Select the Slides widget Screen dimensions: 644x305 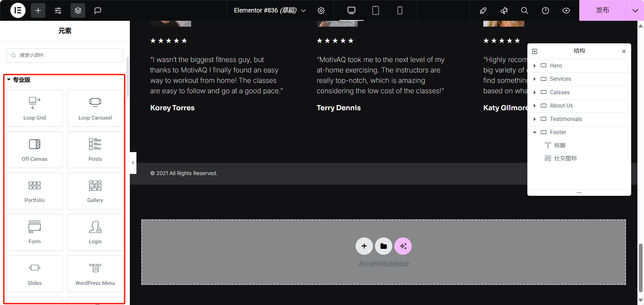(x=35, y=274)
